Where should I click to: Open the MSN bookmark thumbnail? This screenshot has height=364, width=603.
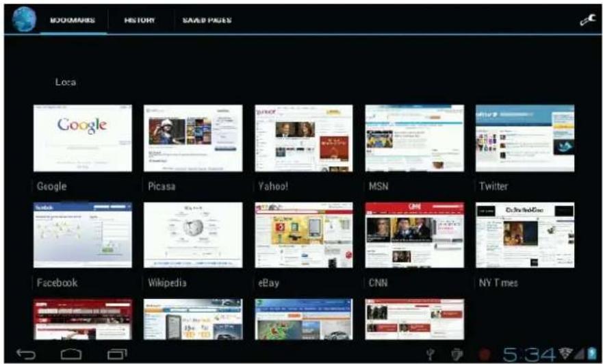(x=415, y=138)
